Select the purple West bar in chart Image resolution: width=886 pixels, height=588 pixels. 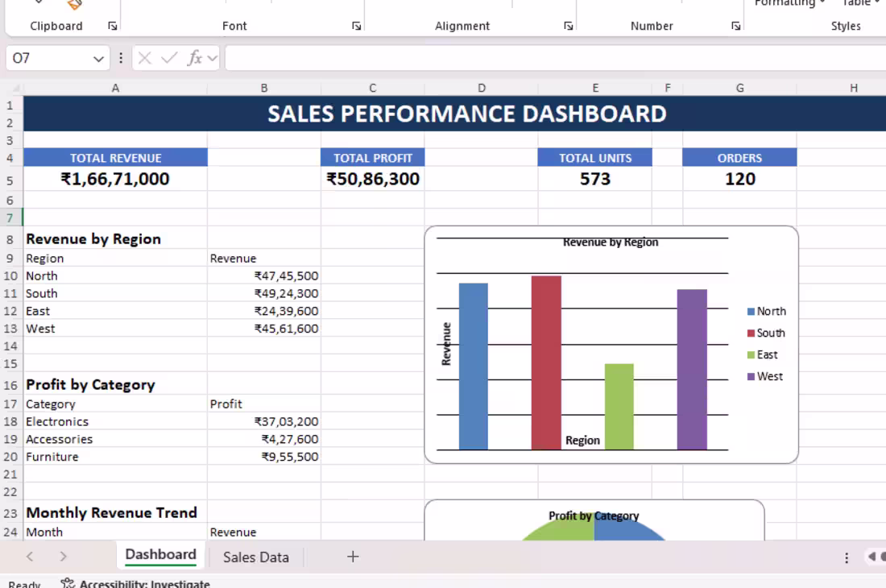[692, 370]
